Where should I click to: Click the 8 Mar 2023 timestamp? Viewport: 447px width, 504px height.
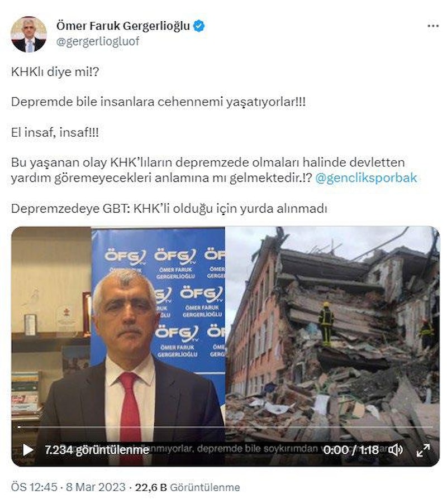[96, 487]
